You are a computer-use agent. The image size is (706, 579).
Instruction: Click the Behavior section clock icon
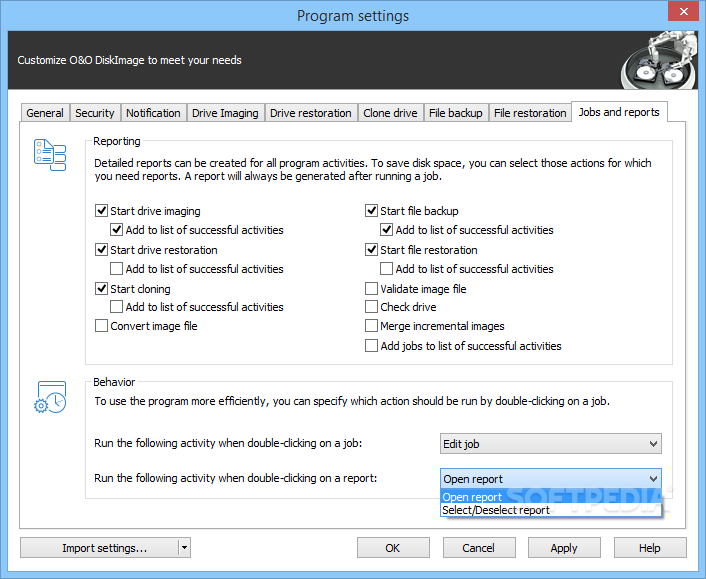tap(50, 397)
